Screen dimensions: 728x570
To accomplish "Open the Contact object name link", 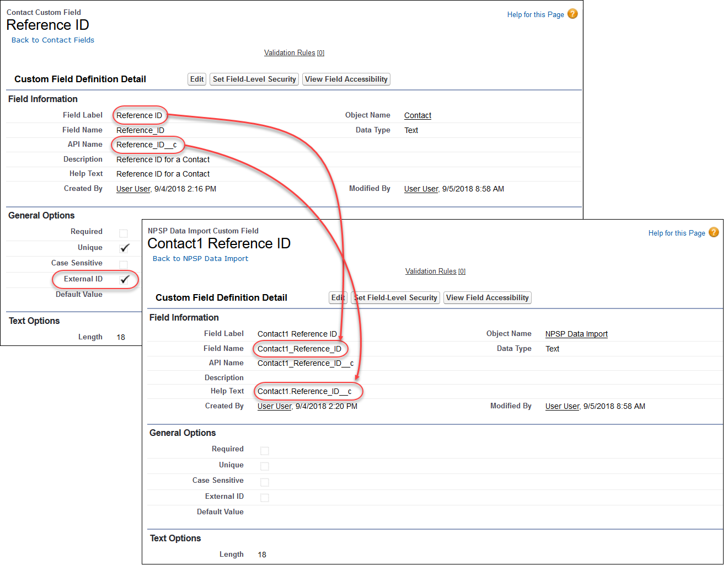I will tap(417, 115).
